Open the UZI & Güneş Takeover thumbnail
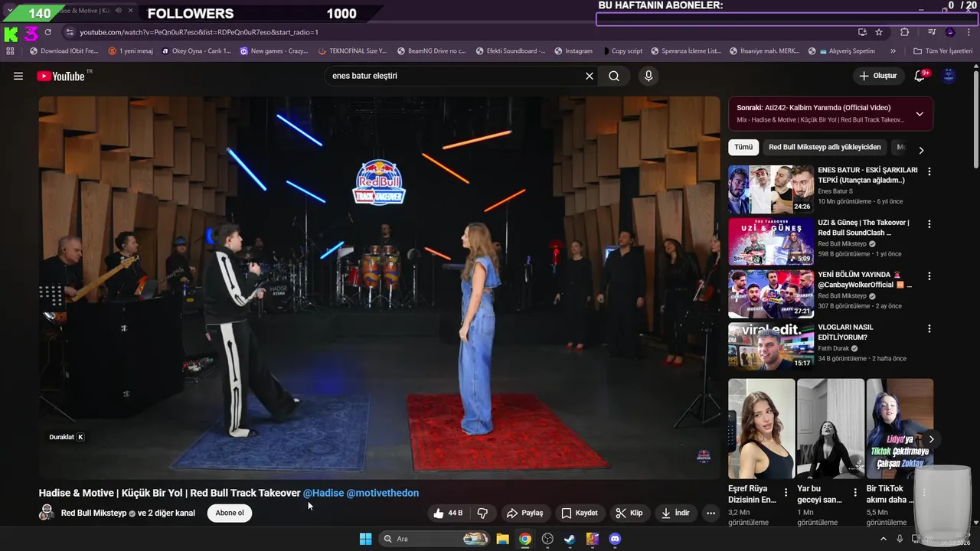 click(x=771, y=242)
